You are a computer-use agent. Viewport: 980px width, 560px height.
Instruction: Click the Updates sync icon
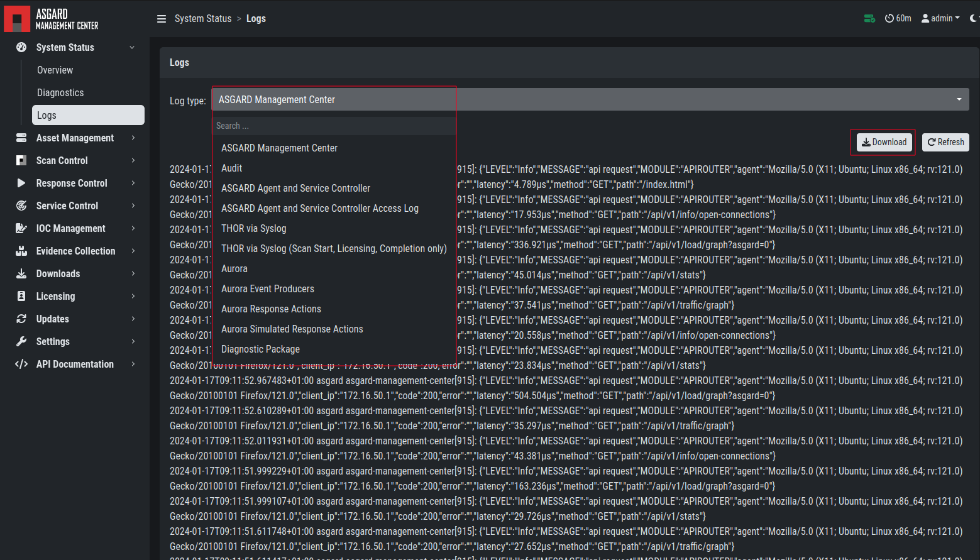21,319
